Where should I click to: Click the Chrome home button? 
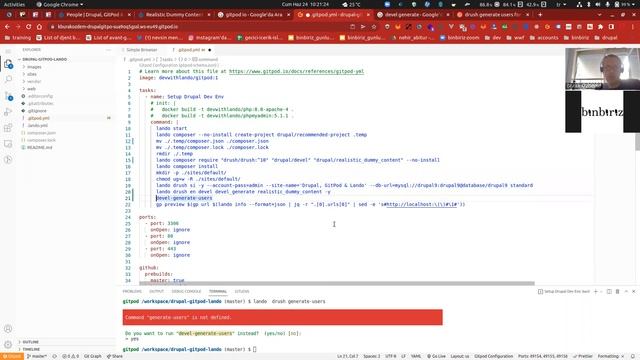39,27
